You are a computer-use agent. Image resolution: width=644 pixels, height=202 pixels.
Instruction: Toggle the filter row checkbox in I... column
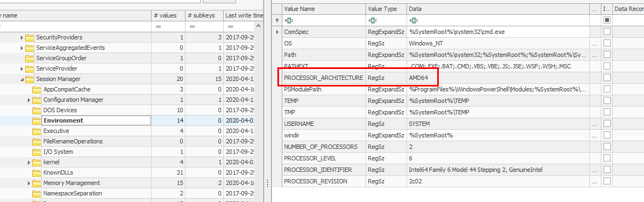coord(607,20)
